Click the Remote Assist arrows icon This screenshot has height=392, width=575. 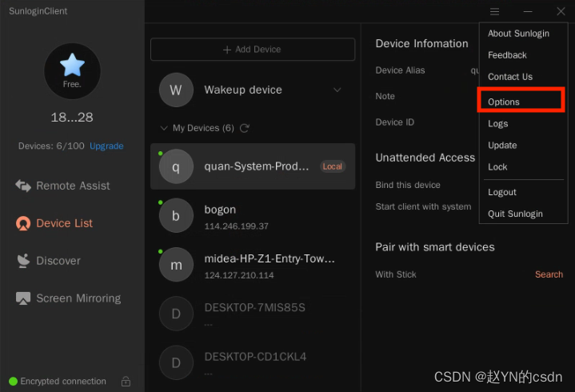[x=23, y=186]
